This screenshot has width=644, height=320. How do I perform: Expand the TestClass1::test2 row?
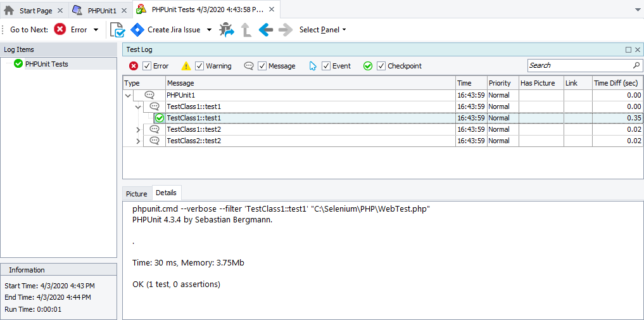(139, 129)
